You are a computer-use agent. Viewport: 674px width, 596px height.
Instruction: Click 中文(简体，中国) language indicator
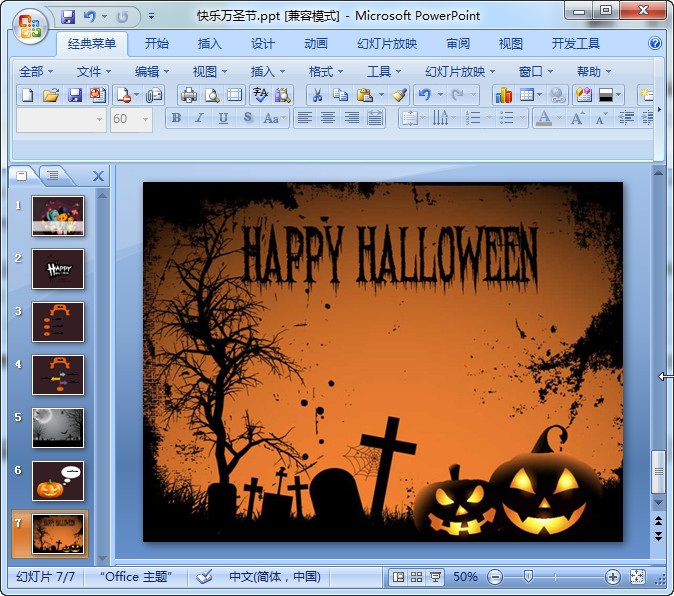tap(275, 577)
